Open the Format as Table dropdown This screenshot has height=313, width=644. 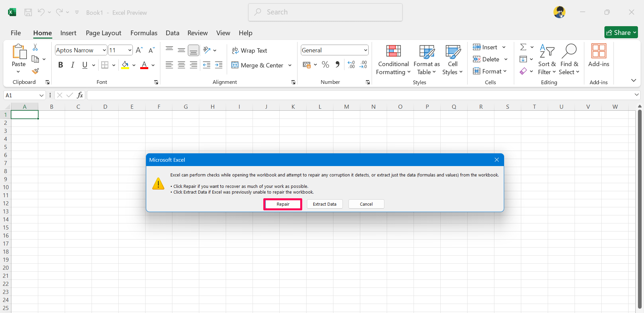(427, 60)
